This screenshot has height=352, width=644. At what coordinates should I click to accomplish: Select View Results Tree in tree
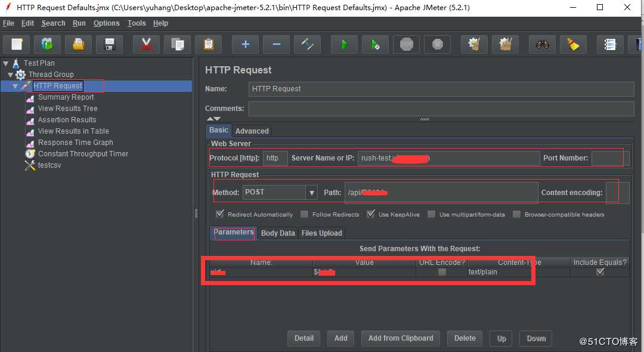[68, 109]
